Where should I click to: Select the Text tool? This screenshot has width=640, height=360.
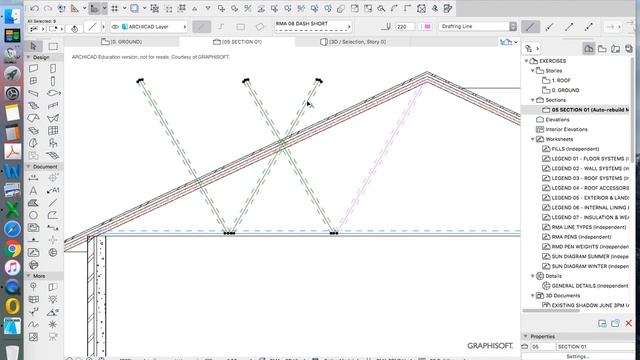33,190
